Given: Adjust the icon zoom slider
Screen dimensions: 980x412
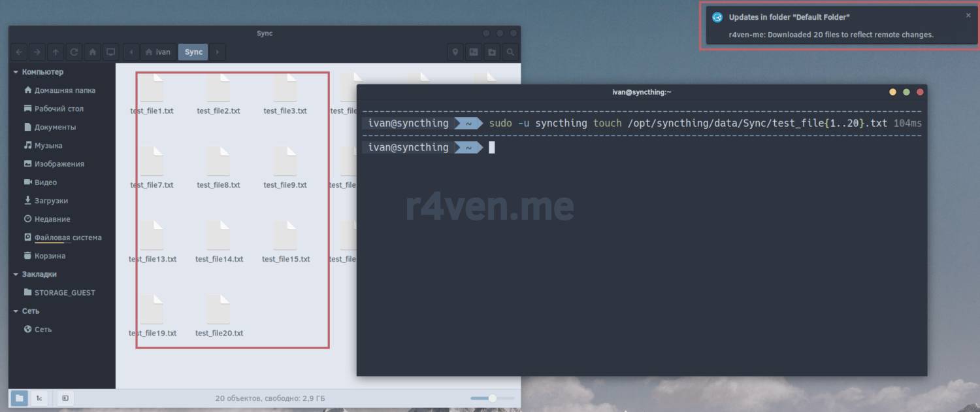Looking at the screenshot, I should click(493, 398).
